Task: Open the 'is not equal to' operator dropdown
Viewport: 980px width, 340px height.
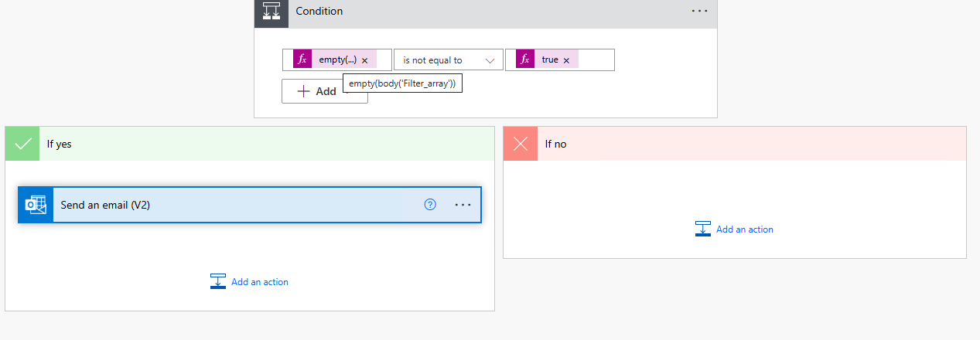Action: [x=448, y=60]
